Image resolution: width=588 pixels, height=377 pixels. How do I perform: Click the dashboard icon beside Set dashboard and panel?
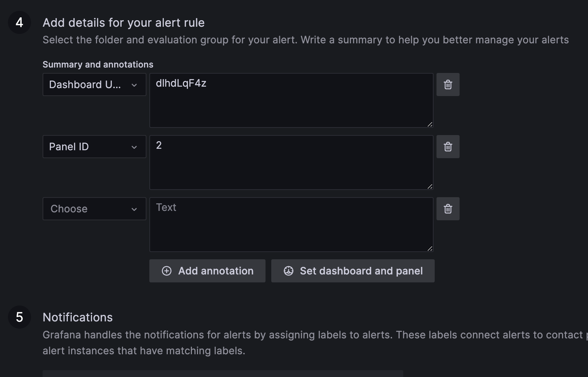289,271
